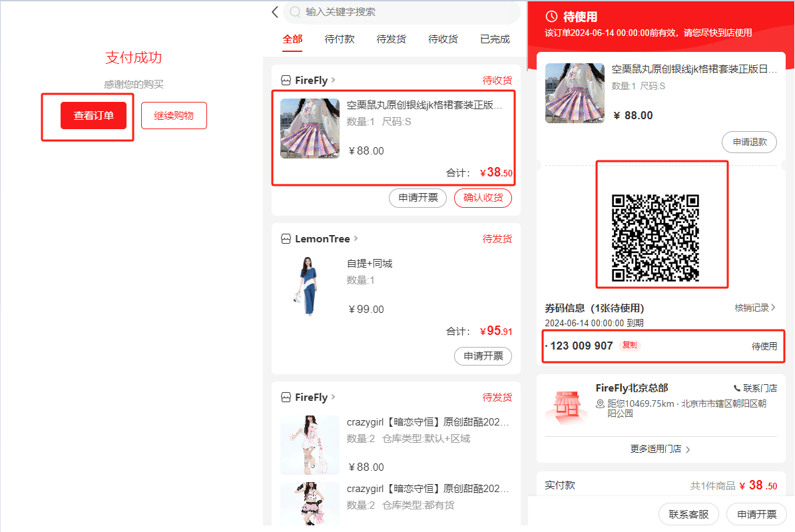Click the red store icon for FireFly北京总部
Viewport: 795px width, 532px height.
click(x=567, y=406)
